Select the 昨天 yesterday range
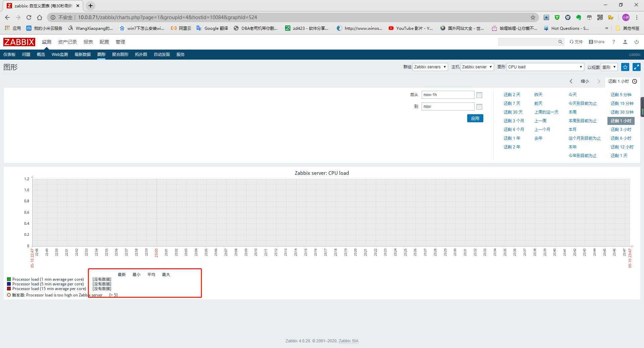The image size is (644, 348). click(538, 95)
